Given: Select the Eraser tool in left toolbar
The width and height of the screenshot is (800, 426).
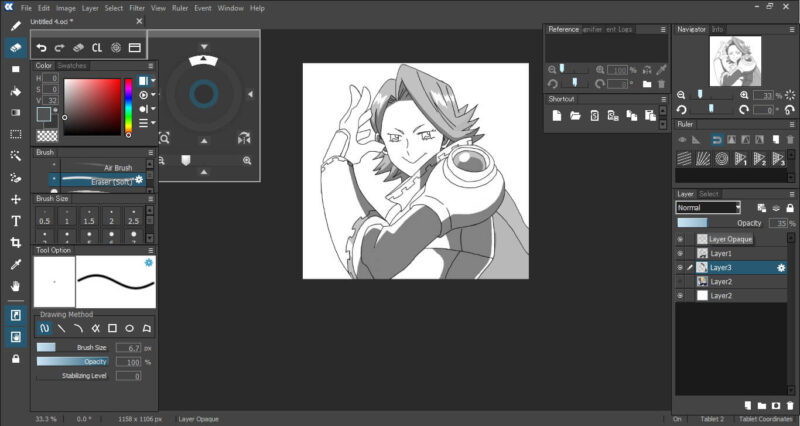Looking at the screenshot, I should point(15,47).
